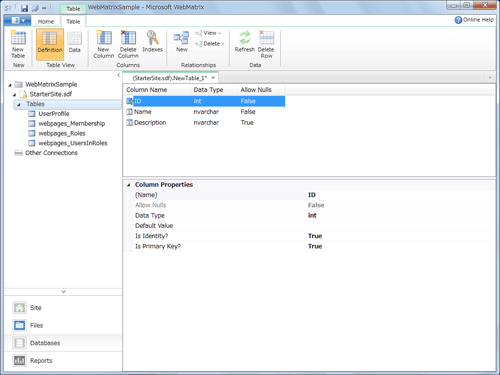Select the Definition view toggle
This screenshot has width=500, height=375.
pos(50,44)
